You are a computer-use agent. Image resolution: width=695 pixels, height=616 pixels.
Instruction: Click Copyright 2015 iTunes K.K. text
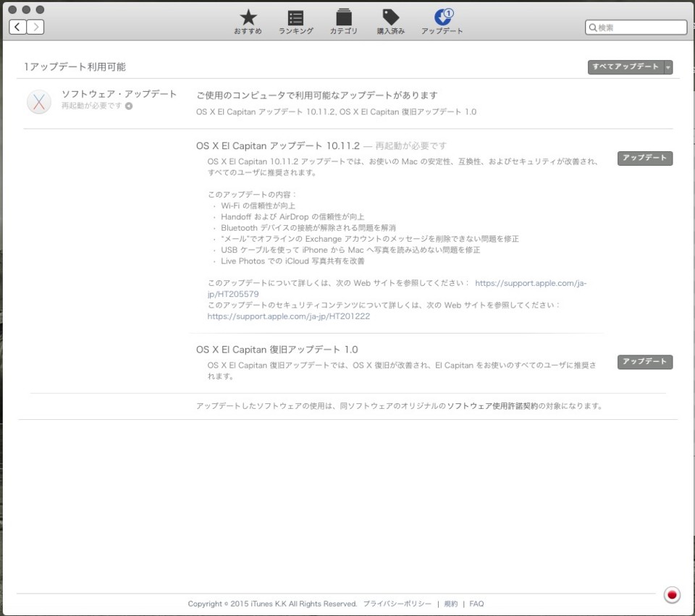[272, 604]
